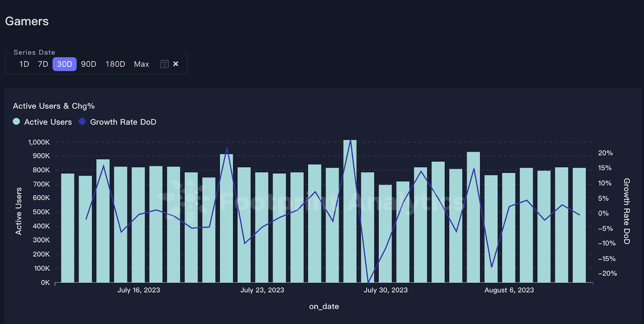Toggle the Active Users legend series
Screen dimensions: 644x324
pyautogui.click(x=42, y=122)
